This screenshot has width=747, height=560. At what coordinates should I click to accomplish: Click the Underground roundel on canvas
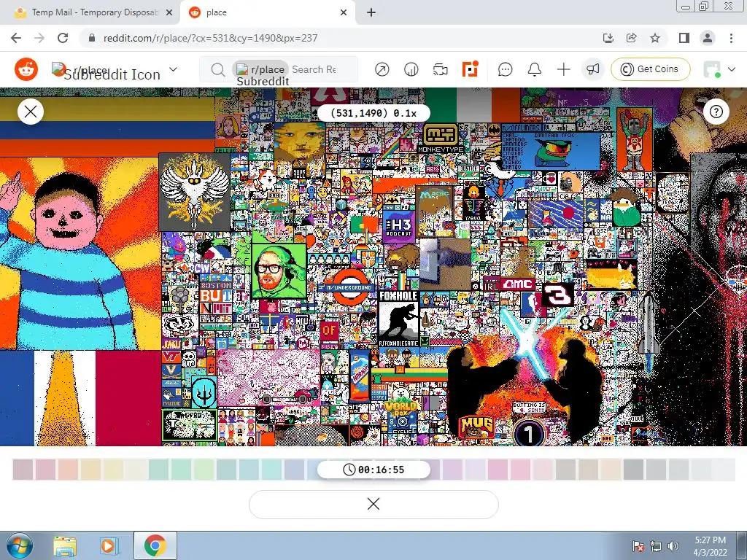[x=350, y=287]
